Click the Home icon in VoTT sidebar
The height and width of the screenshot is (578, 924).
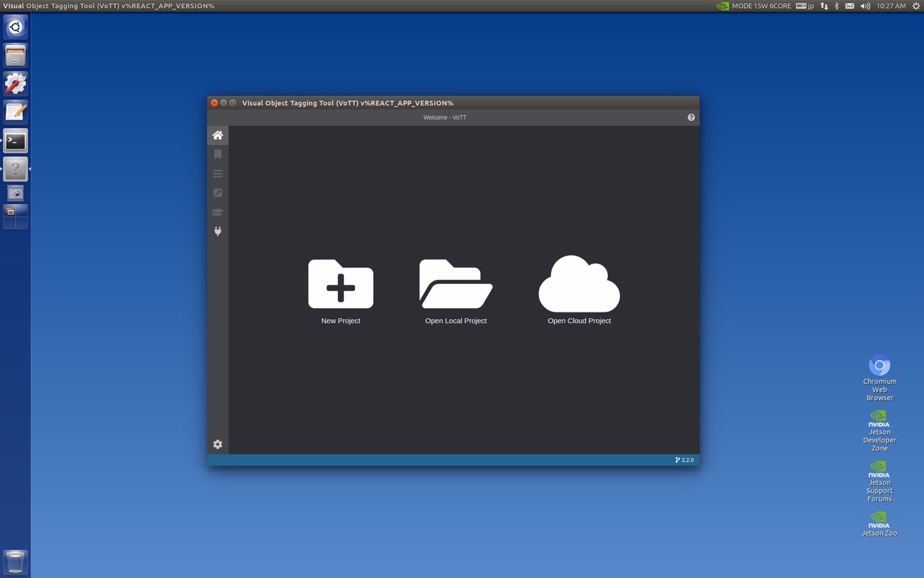[218, 135]
